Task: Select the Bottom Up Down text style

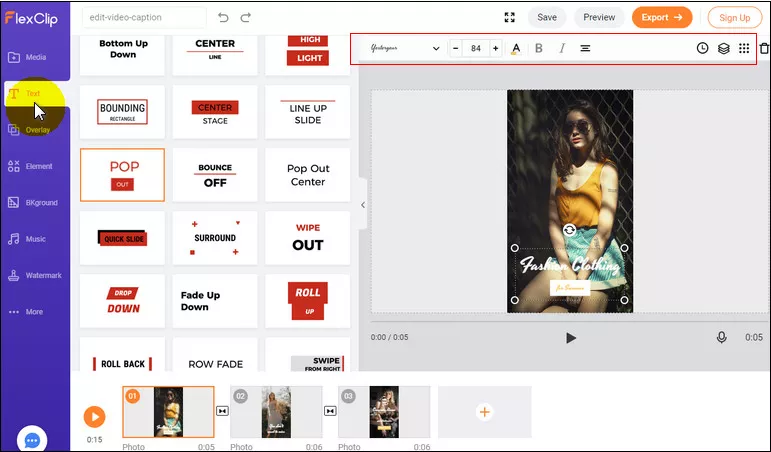Action: (122, 55)
